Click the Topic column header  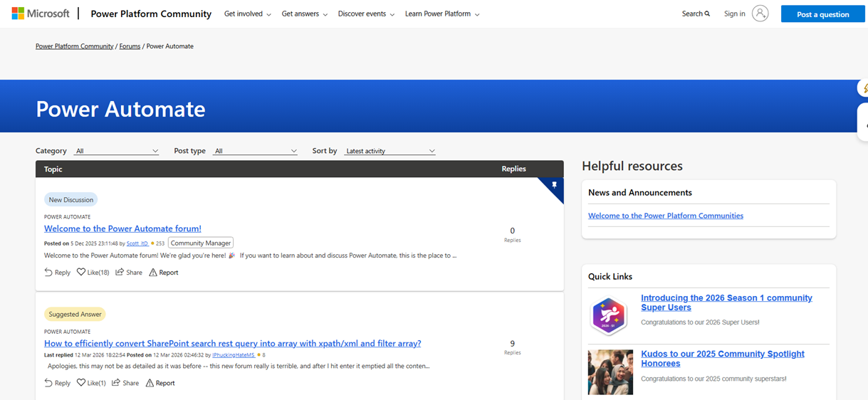[x=53, y=169]
